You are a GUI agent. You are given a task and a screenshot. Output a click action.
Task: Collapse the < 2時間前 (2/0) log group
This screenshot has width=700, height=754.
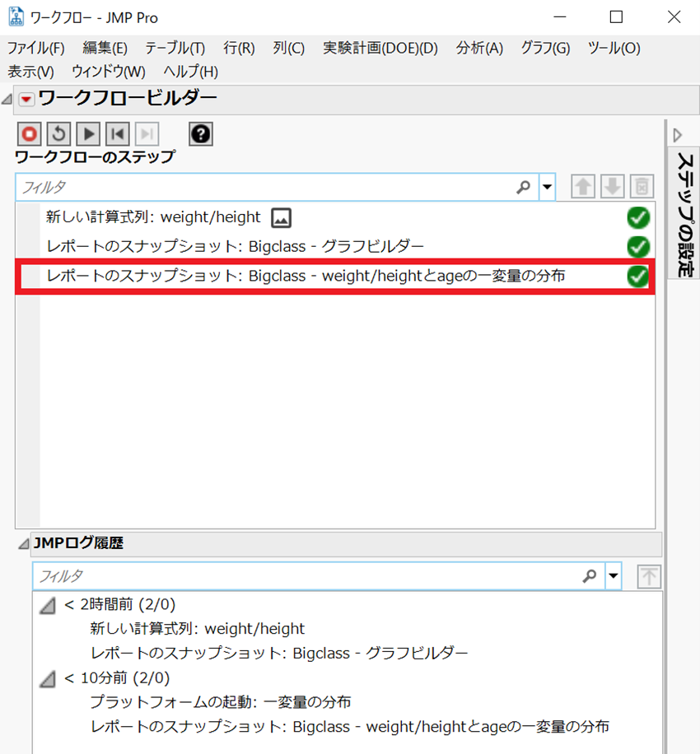tap(48, 605)
